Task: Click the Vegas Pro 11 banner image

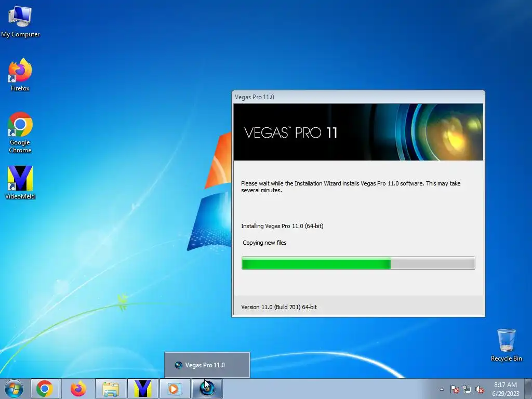Action: [x=358, y=132]
